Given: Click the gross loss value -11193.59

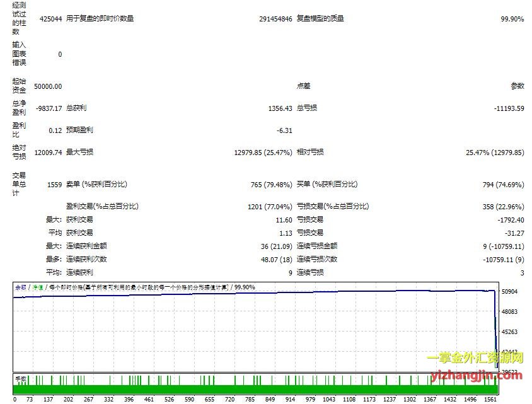Looking at the screenshot, I should click(509, 108).
